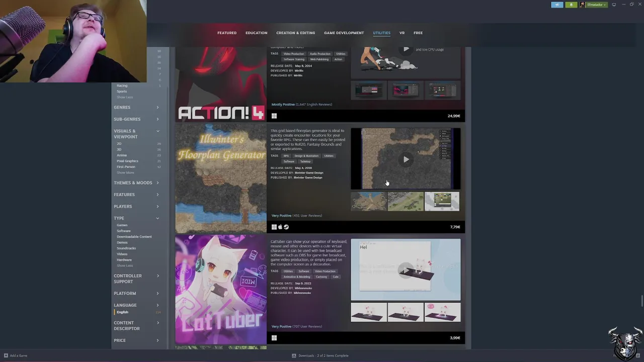Image resolution: width=644 pixels, height=362 pixels.
Task: Open the green notifications bell
Action: coord(571,5)
